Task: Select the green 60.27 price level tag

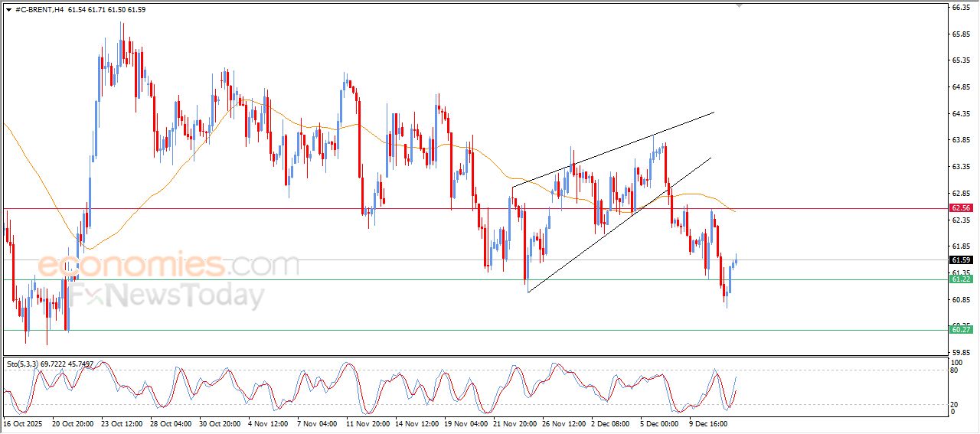Action: coord(960,330)
